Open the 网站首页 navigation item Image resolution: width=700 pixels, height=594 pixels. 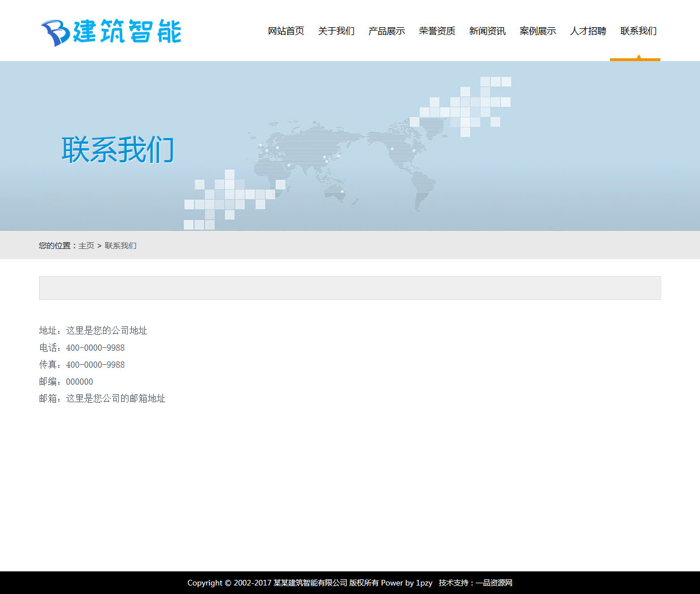click(x=286, y=31)
